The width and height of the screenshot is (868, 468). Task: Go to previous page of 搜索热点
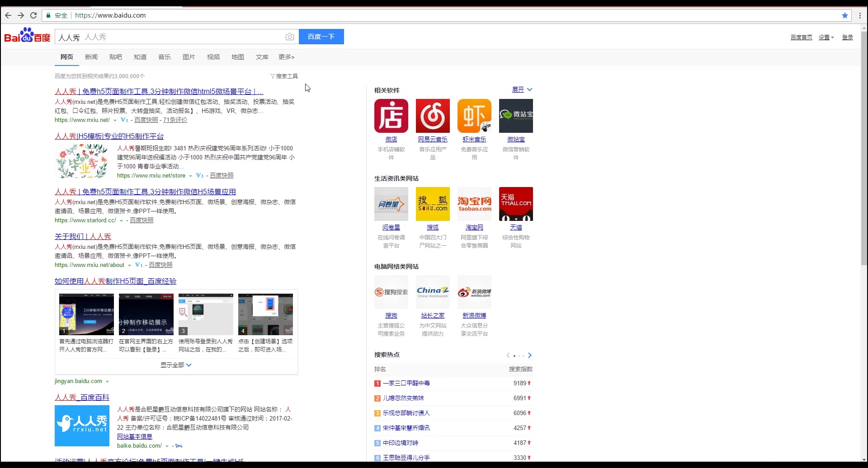(508, 356)
